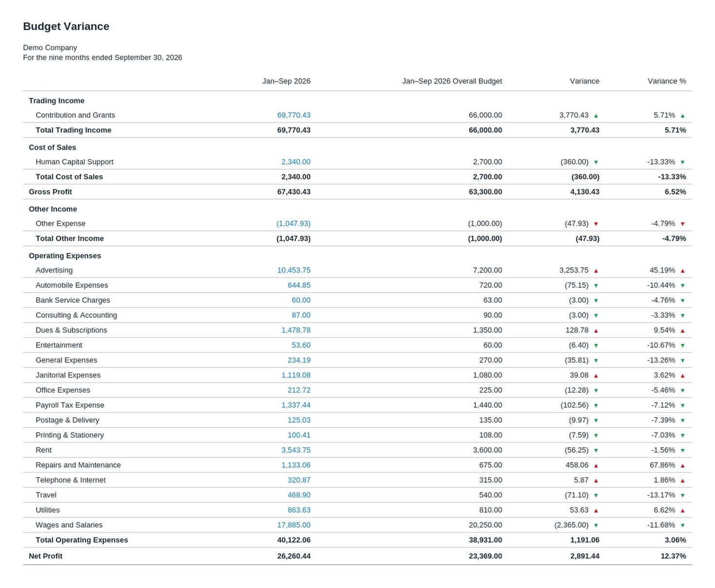Open Telephone & Internet amount 320.87
Viewport: 715px width, 588px height.
(299, 480)
